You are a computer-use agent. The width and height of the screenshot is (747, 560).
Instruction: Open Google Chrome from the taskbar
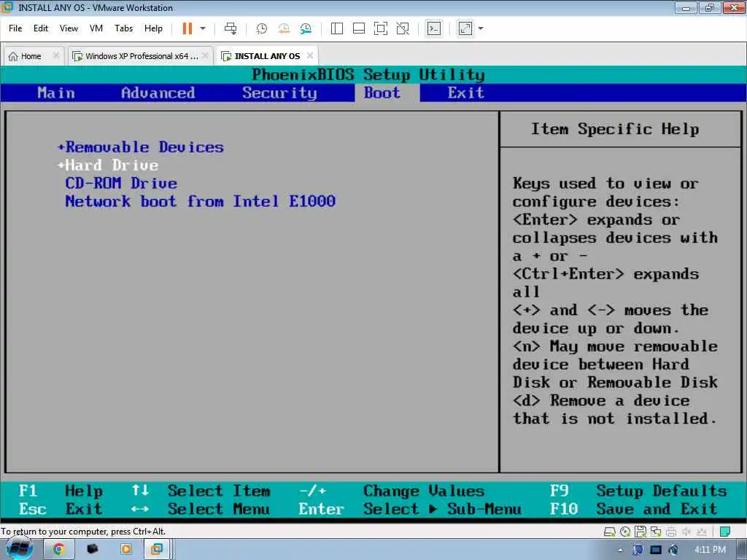(x=58, y=550)
